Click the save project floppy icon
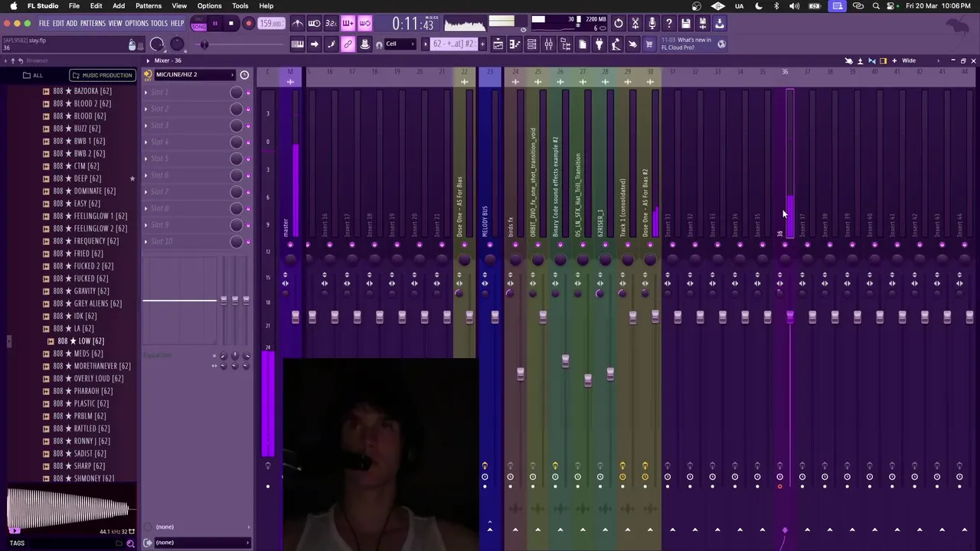This screenshot has width=980, height=551. pos(686,24)
